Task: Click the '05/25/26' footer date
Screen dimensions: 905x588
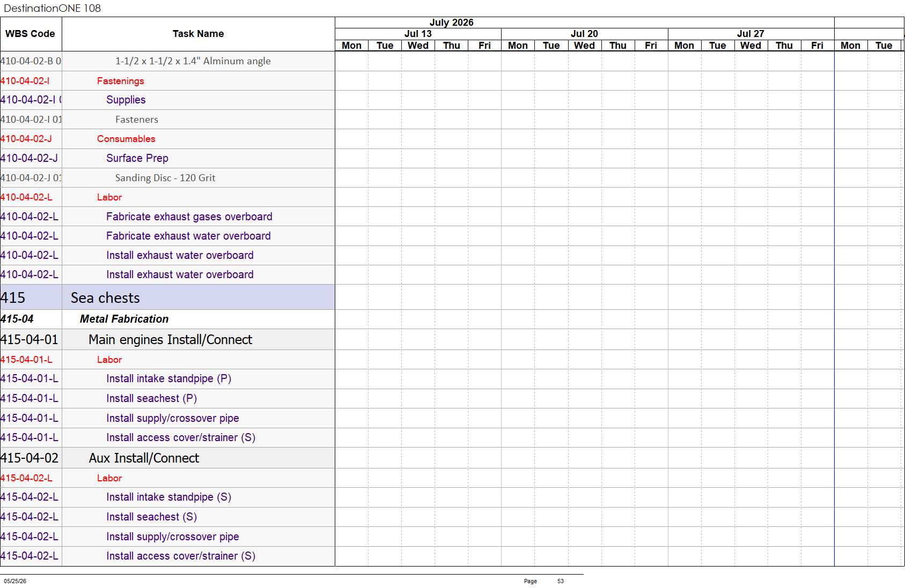Action: click(15, 581)
